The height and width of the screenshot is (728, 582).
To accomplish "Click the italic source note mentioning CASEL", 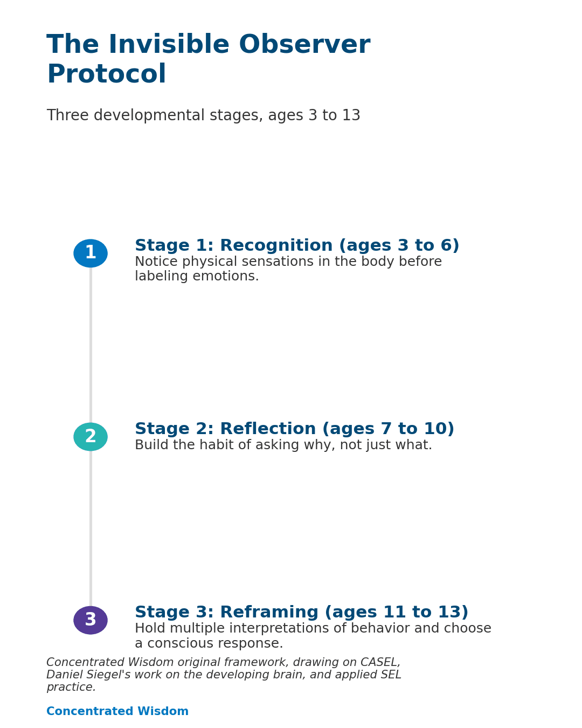I will (224, 675).
